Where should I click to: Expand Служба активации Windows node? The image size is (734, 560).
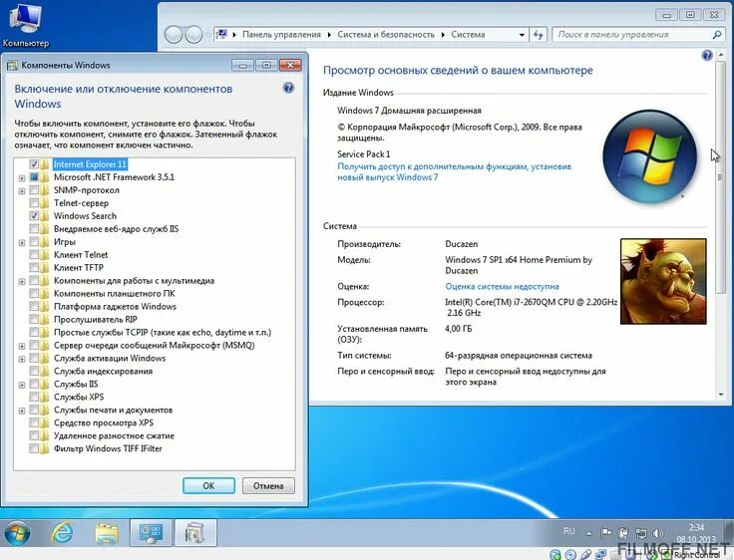click(x=22, y=360)
